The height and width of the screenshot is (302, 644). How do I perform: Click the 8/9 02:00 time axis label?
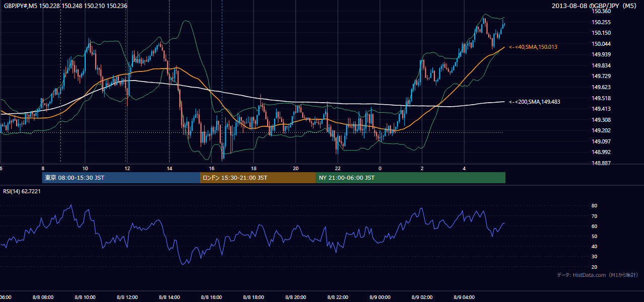[x=422, y=297]
